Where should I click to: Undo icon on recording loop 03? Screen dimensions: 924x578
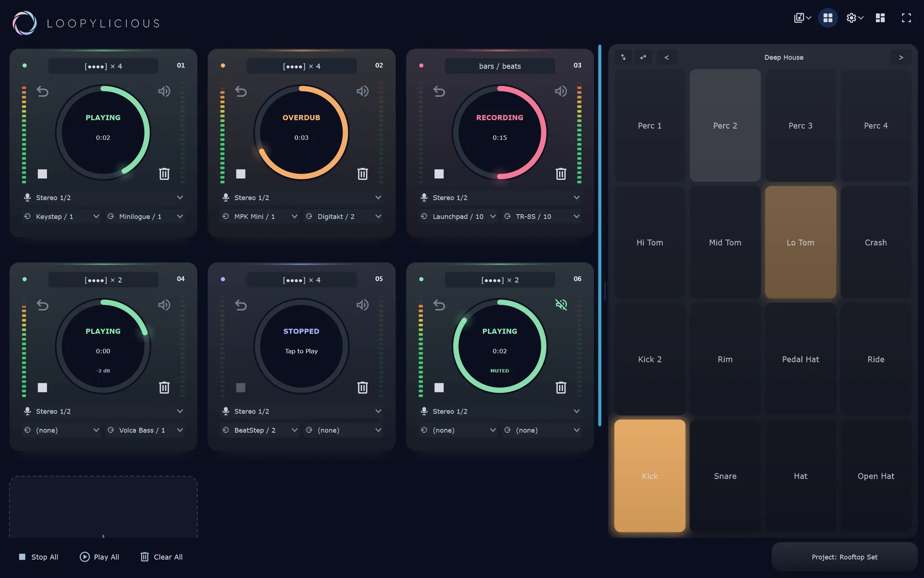[x=439, y=91]
